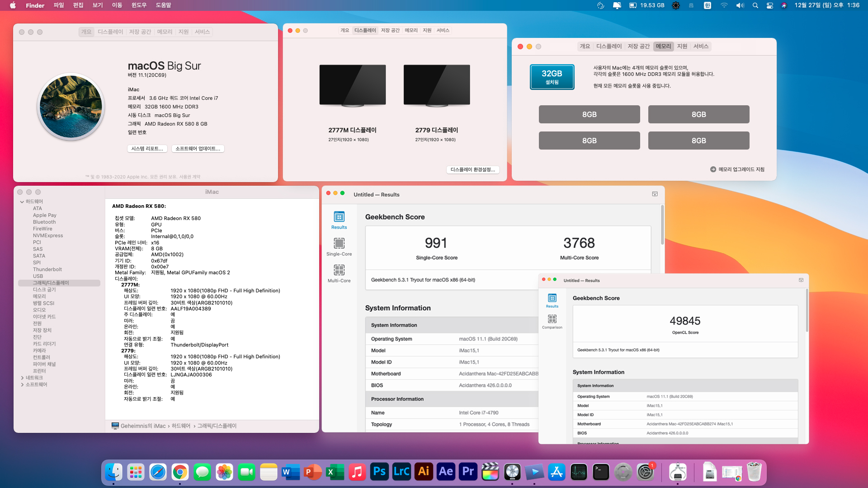
Task: Collapse the 하드웨어 tree section
Action: [x=22, y=202]
